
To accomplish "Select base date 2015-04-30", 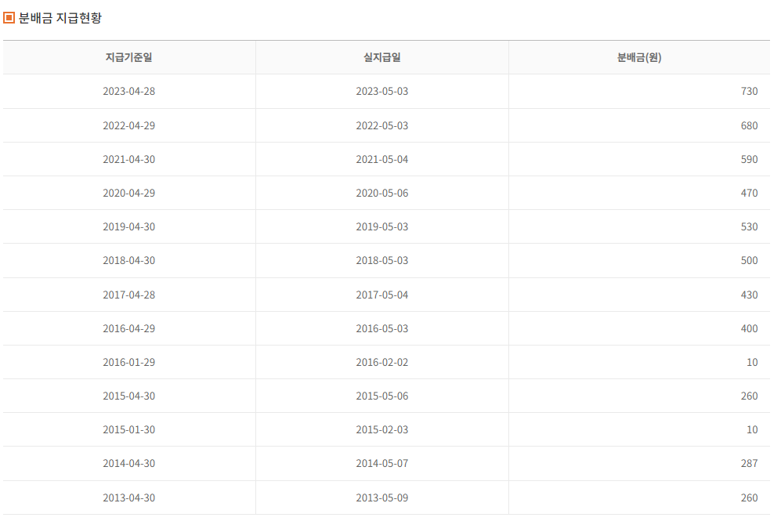I will tap(129, 396).
